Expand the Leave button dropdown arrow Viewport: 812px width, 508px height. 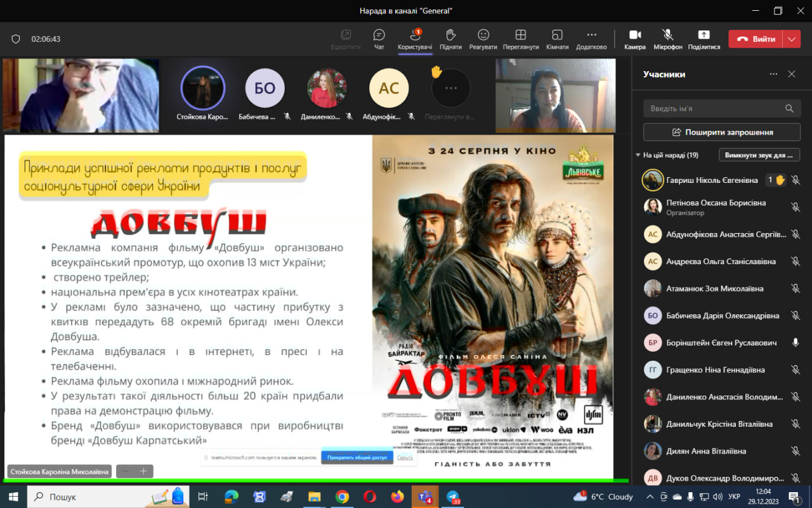[791, 39]
